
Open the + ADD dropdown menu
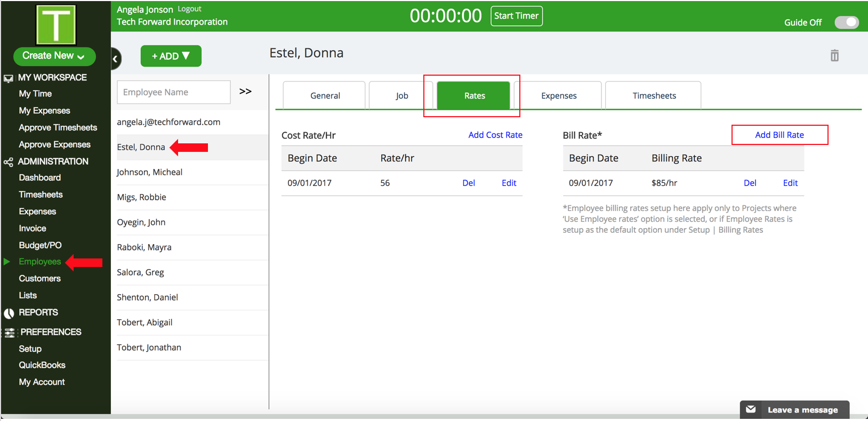click(x=171, y=56)
